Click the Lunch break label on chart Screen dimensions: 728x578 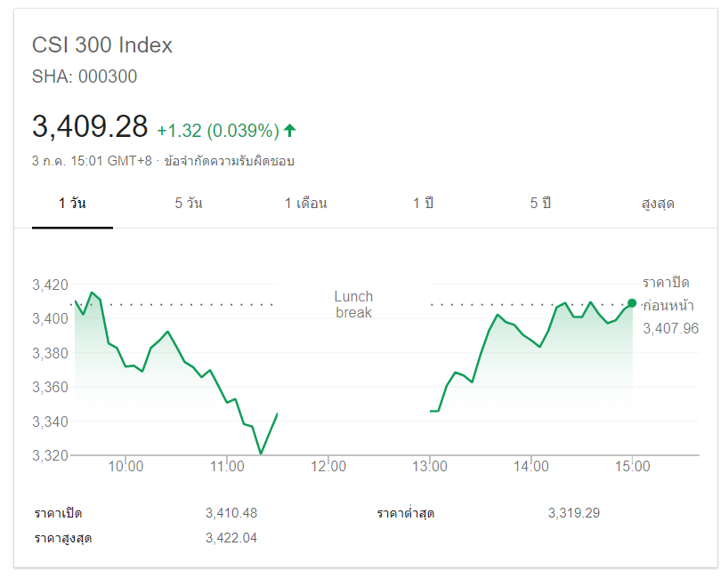click(353, 304)
